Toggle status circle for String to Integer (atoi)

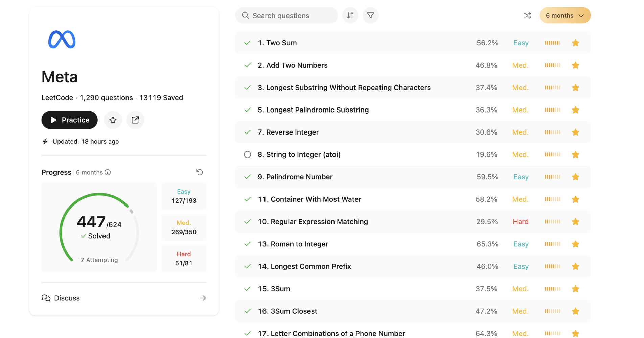point(248,154)
